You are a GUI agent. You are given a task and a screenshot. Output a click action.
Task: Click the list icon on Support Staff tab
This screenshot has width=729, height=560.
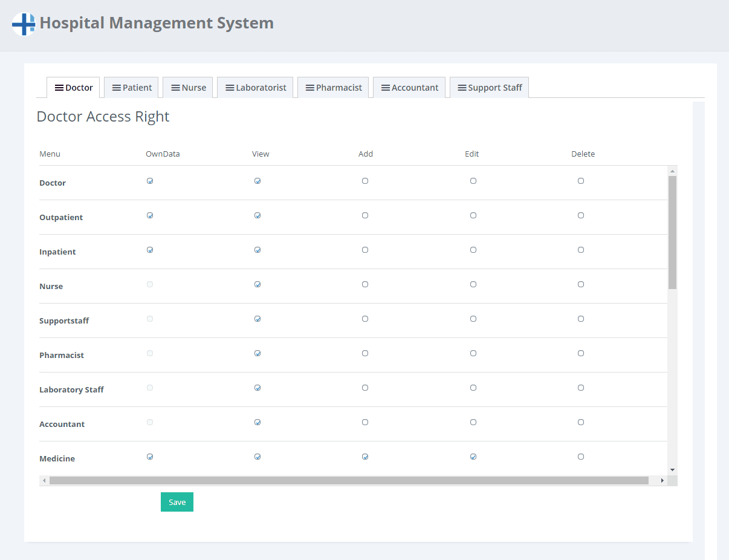[462, 88]
